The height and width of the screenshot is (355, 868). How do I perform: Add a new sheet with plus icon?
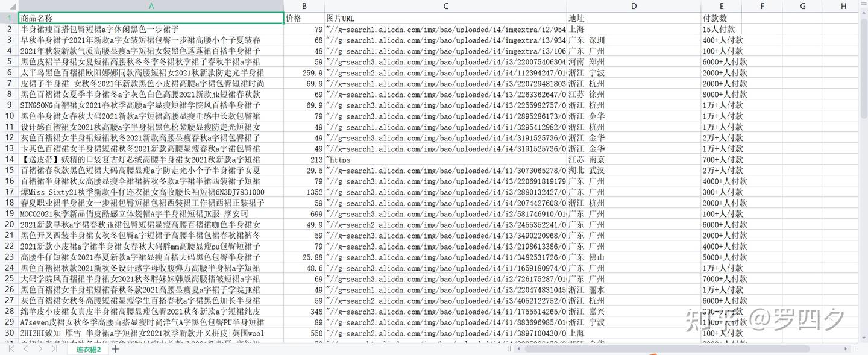[115, 349]
